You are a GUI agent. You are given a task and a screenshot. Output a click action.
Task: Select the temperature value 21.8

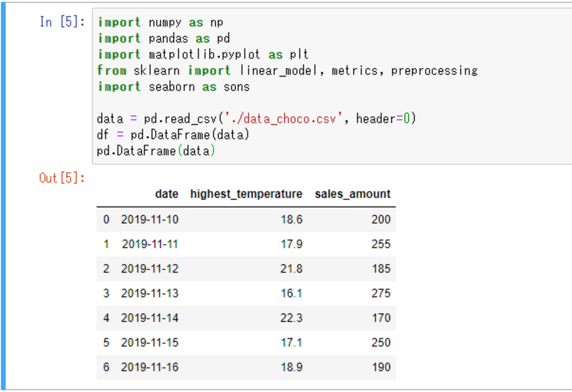[x=291, y=269]
